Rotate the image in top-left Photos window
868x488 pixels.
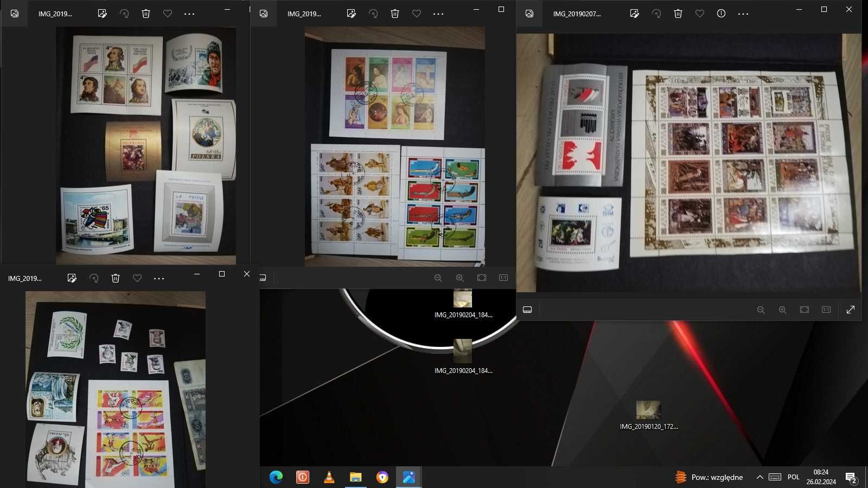[124, 14]
